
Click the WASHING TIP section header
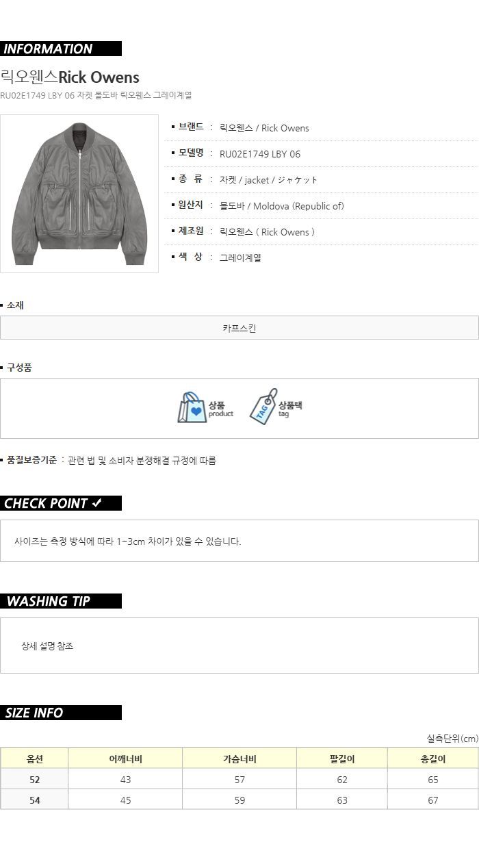click(x=61, y=601)
